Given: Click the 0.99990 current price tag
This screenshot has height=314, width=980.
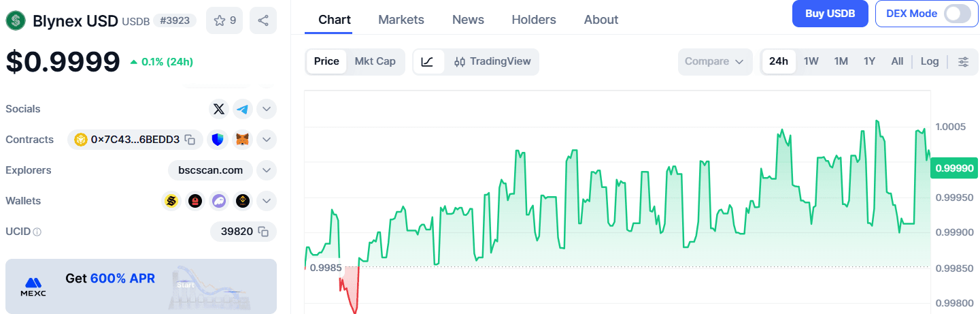Looking at the screenshot, I should click(955, 168).
